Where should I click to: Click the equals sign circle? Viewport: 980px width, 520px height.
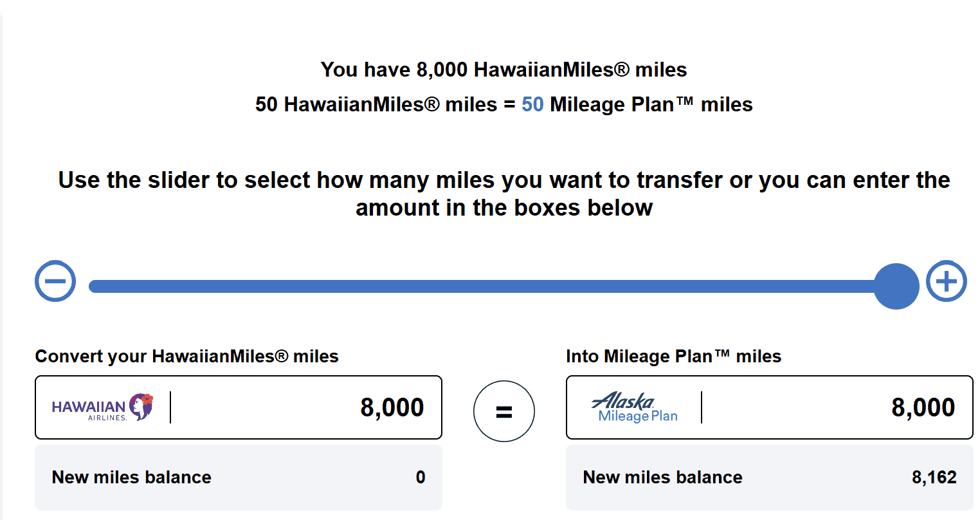(x=504, y=411)
